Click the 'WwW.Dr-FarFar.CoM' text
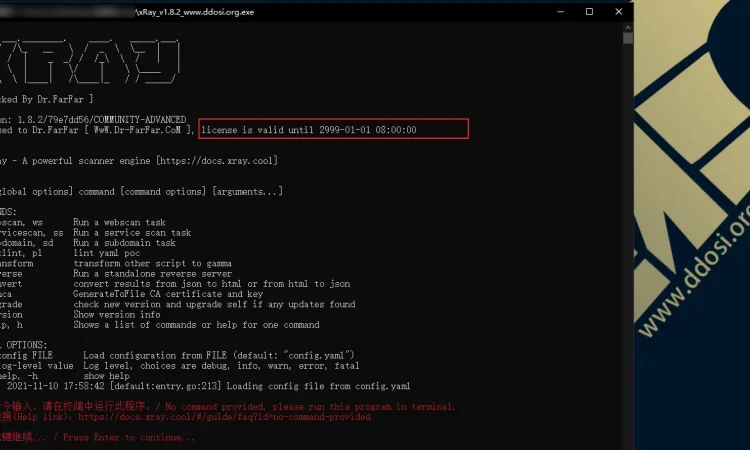The height and width of the screenshot is (450, 750). (x=137, y=130)
